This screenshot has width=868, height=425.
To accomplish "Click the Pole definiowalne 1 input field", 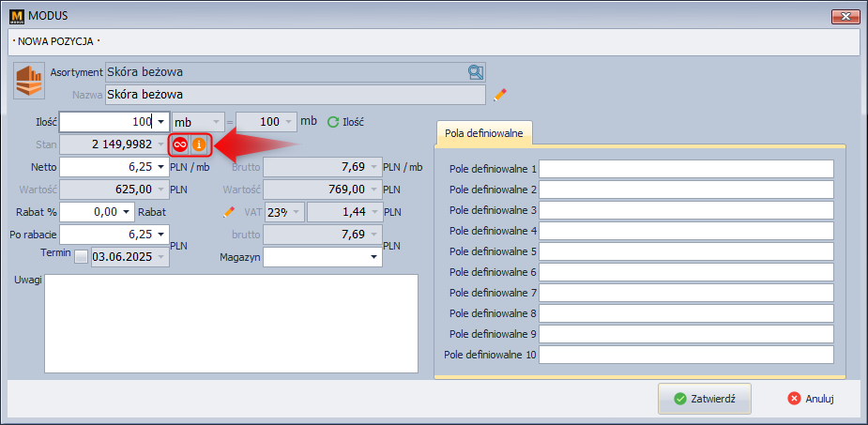I will [686, 169].
